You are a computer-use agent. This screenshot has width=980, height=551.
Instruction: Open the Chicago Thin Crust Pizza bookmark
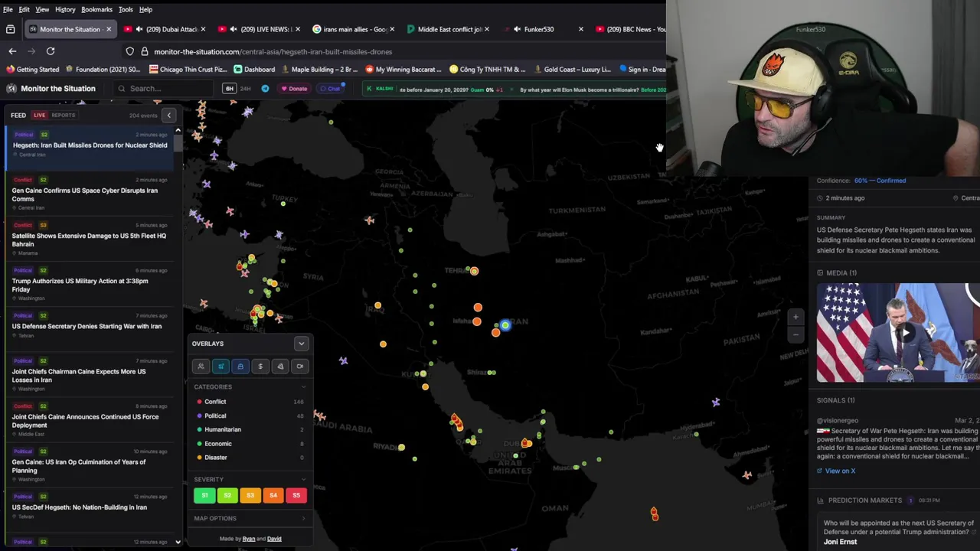(x=188, y=69)
